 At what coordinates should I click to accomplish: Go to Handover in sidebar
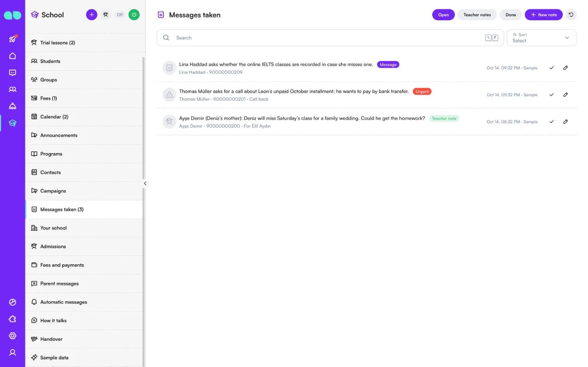point(85,339)
